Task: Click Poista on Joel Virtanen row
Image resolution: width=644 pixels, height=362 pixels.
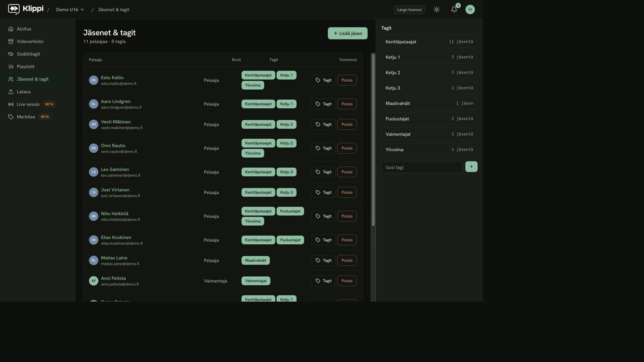Action: tap(347, 192)
